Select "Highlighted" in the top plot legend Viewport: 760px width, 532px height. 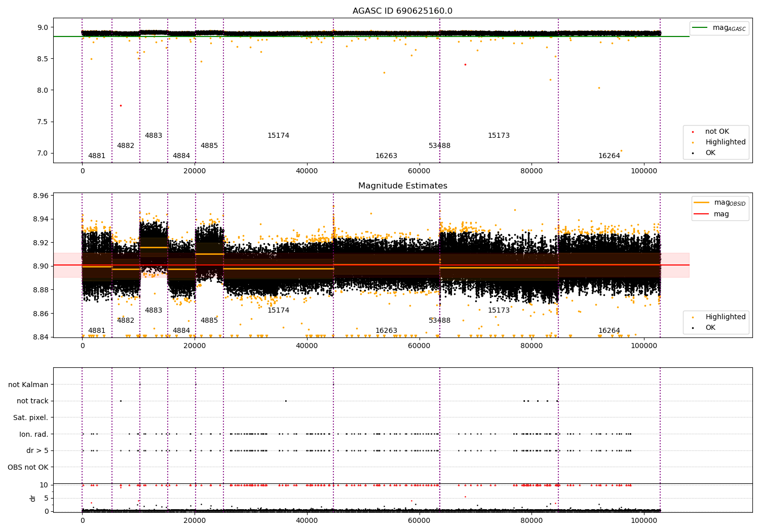pos(719,142)
